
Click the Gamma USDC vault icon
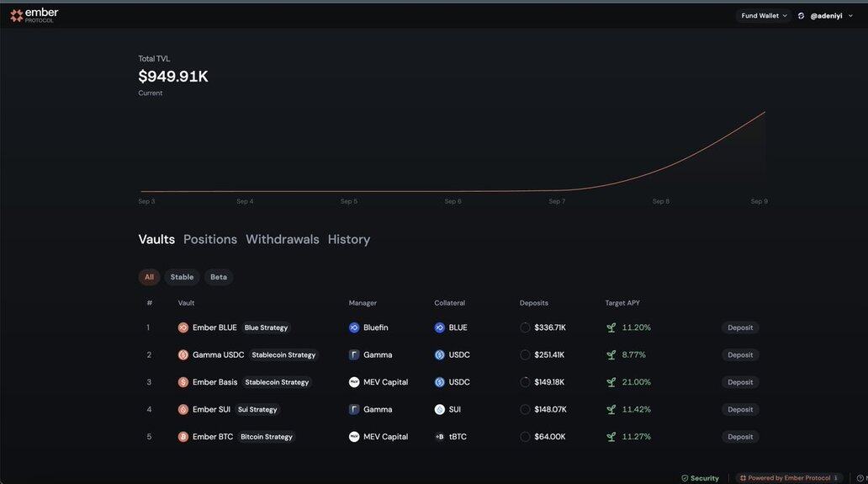click(183, 355)
